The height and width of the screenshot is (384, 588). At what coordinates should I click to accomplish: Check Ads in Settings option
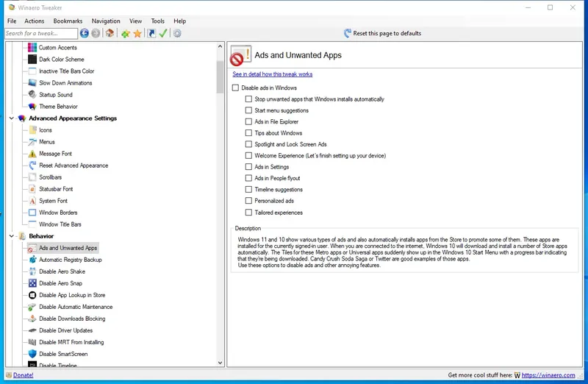248,166
